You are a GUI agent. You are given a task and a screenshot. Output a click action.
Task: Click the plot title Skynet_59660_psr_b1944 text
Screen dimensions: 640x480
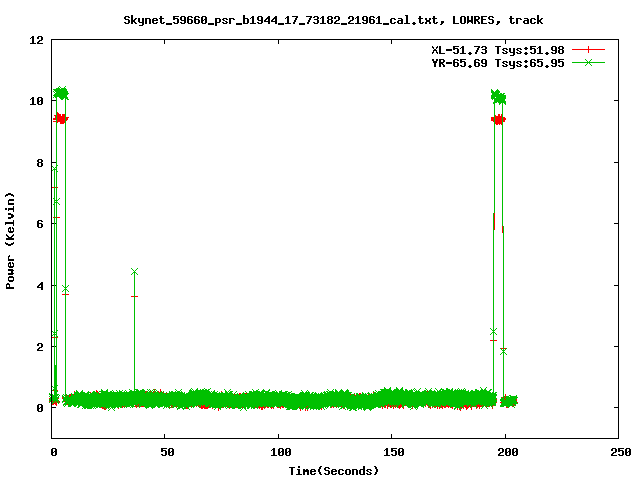(333, 20)
